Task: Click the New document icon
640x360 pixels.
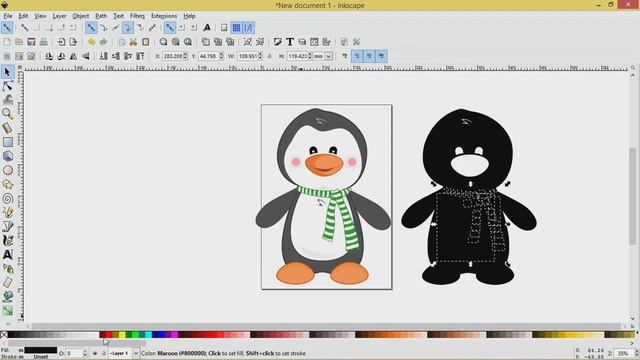Action: (7, 42)
